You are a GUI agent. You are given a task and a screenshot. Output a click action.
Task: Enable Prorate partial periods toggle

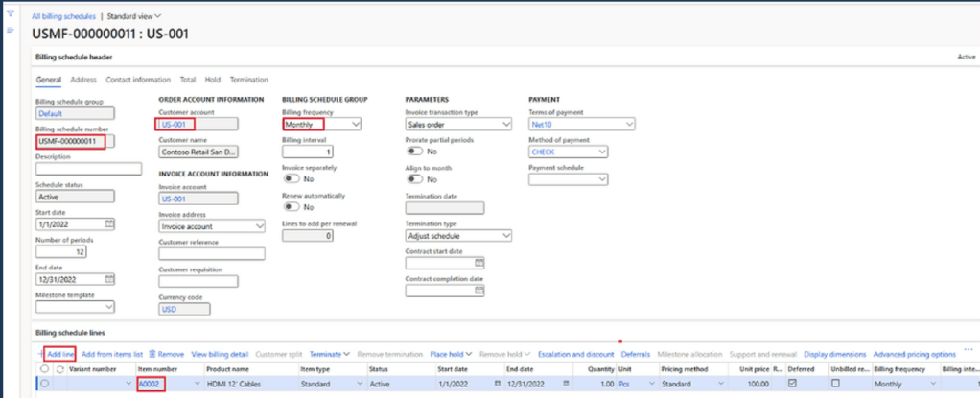415,151
